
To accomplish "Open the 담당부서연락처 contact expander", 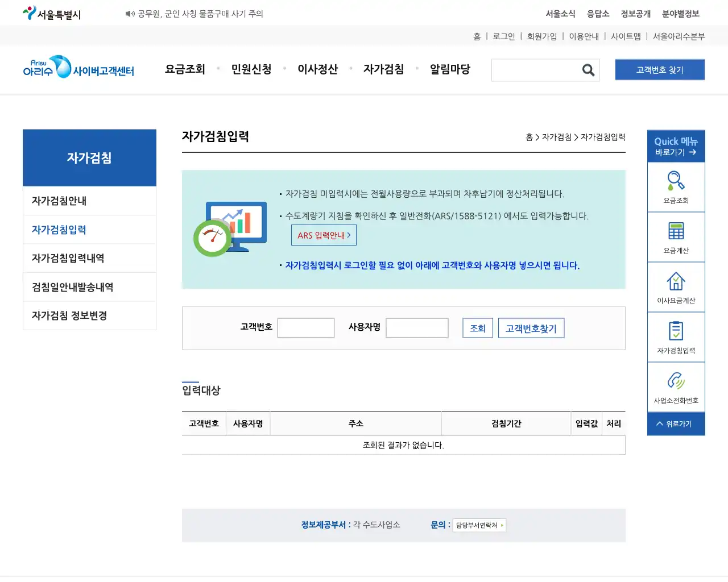I will (x=479, y=525).
